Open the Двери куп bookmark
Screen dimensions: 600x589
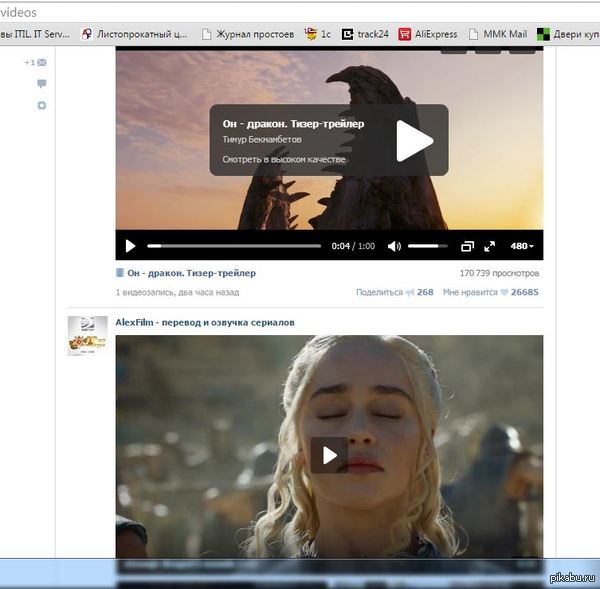point(568,34)
